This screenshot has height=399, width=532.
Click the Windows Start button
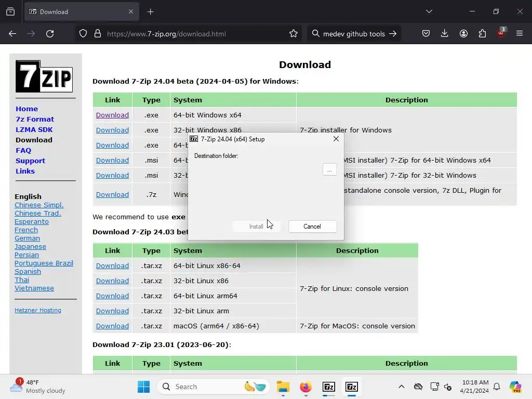143,387
